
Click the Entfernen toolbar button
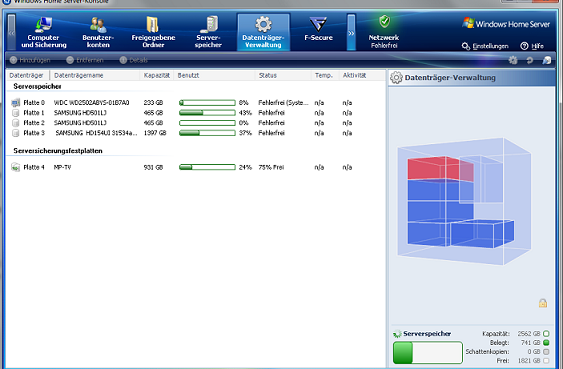click(85, 60)
